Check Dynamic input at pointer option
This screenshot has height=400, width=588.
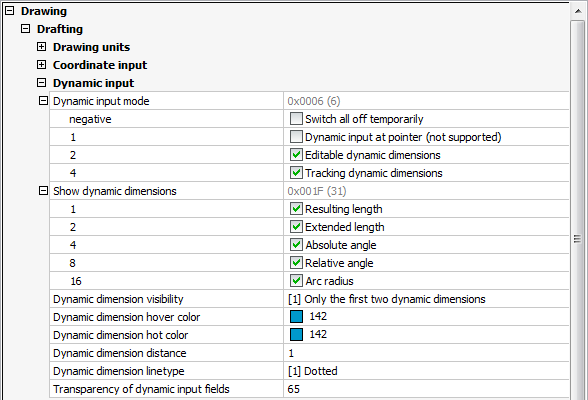pyautogui.click(x=296, y=137)
